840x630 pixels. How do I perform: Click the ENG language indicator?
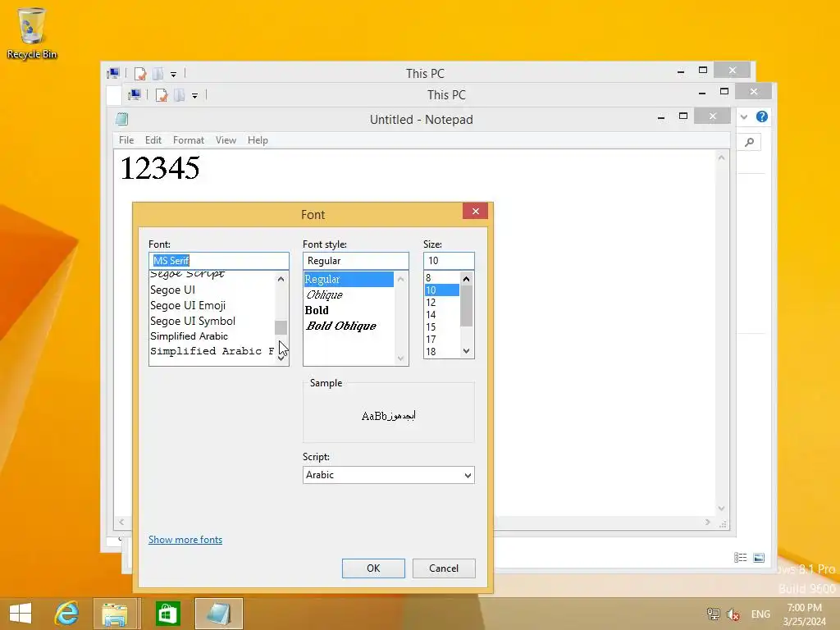tap(760, 614)
